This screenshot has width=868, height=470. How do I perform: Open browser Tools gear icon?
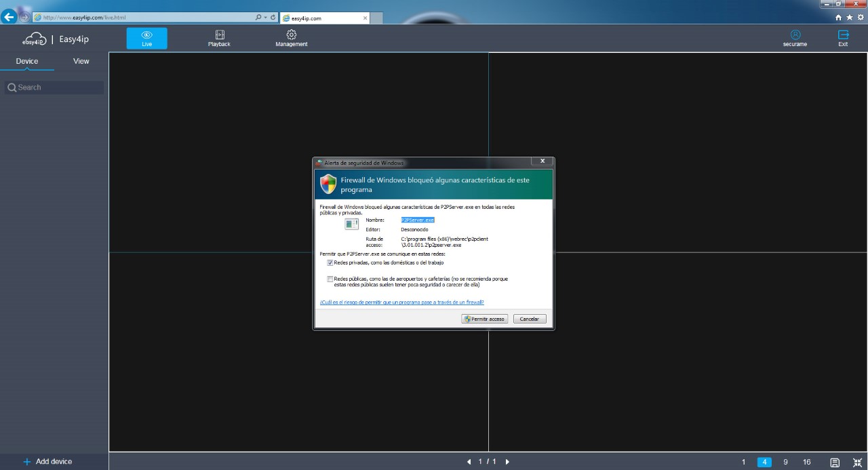click(859, 17)
